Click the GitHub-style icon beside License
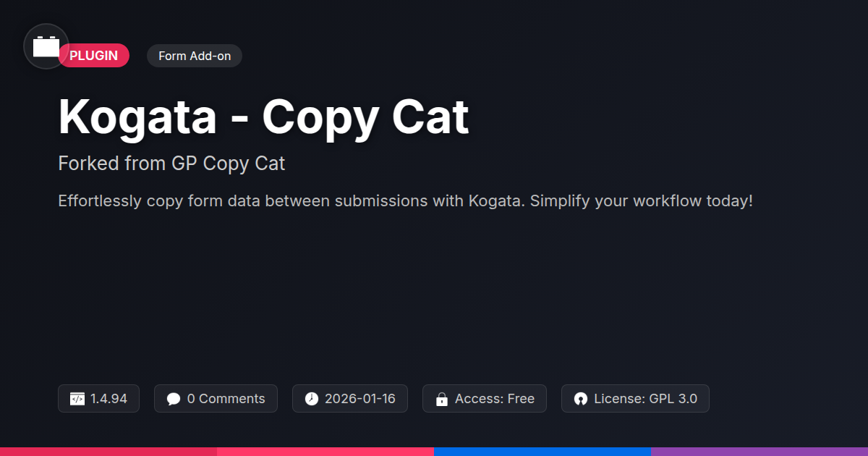Screen dimensions: 868x456 [581, 399]
